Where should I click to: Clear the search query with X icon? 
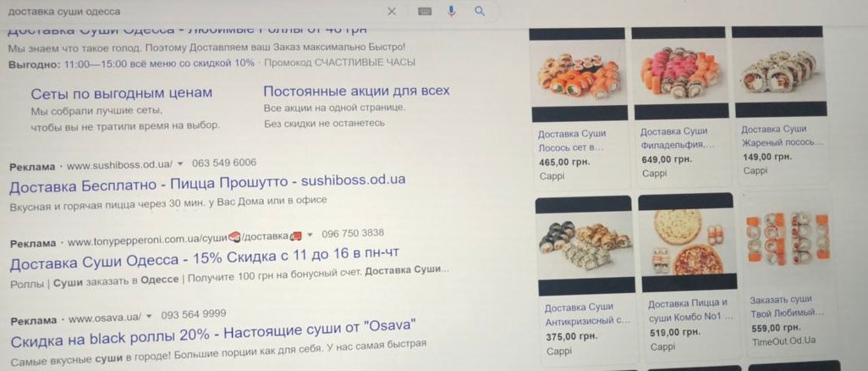392,12
